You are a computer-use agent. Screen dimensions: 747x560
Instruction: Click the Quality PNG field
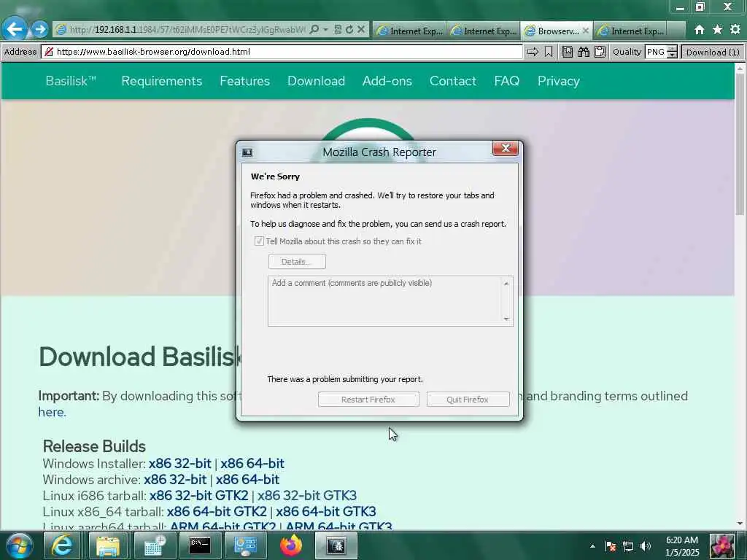[656, 52]
